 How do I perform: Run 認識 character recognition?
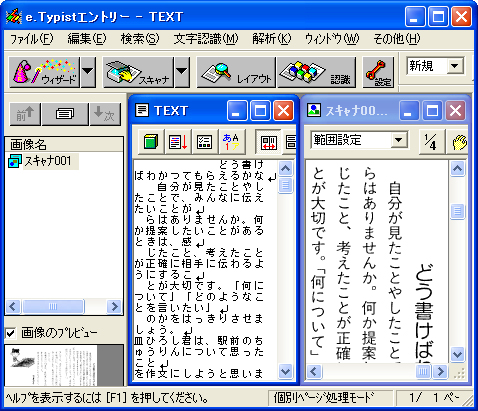coord(317,72)
